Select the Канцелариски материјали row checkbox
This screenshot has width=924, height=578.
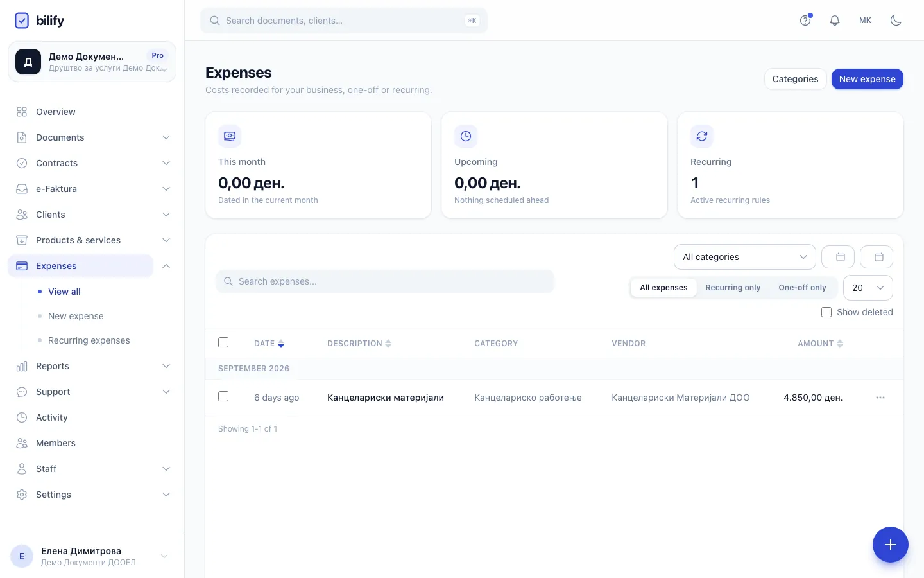(223, 396)
